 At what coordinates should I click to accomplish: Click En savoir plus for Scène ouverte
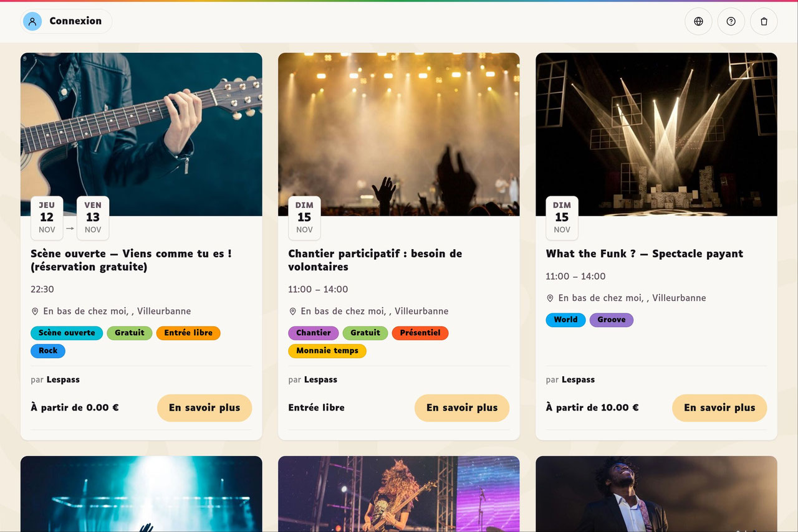204,408
